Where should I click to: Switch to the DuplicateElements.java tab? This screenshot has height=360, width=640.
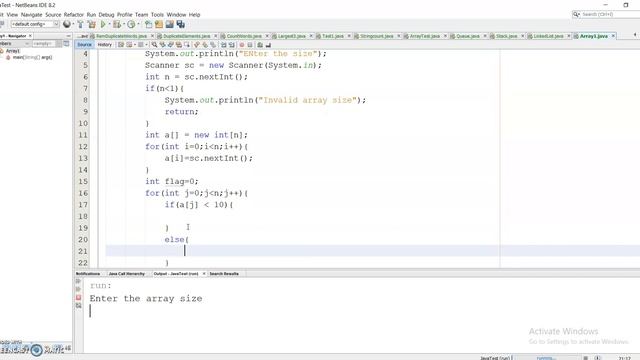click(x=187, y=36)
